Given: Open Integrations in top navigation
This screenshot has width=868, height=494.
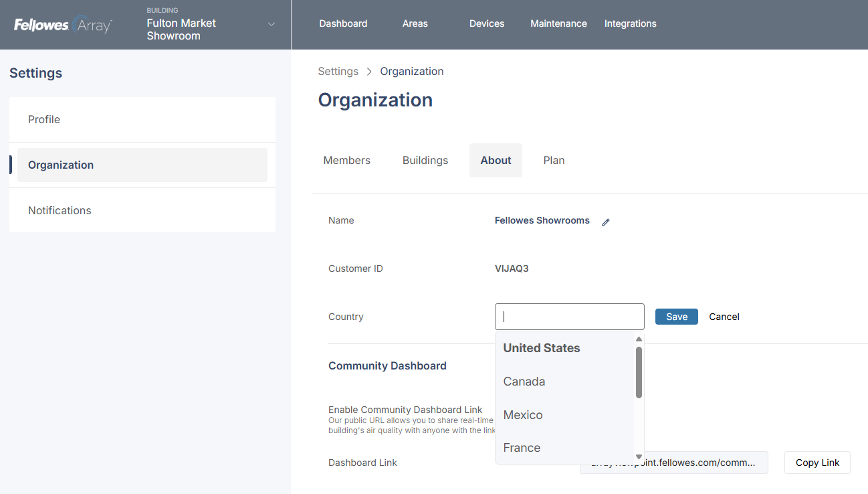Looking at the screenshot, I should click(631, 23).
